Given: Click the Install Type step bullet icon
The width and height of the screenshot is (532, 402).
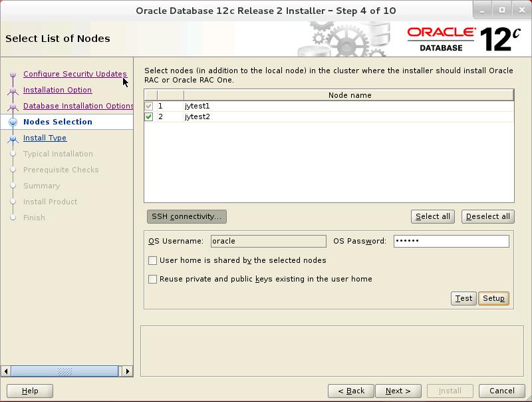Looking at the screenshot, I should (x=13, y=138).
